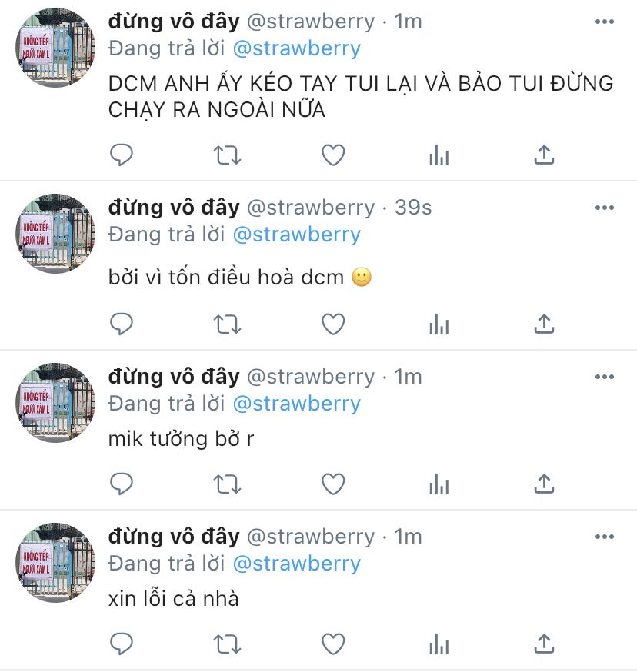The height and width of the screenshot is (672, 637).
Task: Retweet the 'bởi vì tốn điều hoà dcm' tweet
Action: click(x=228, y=324)
